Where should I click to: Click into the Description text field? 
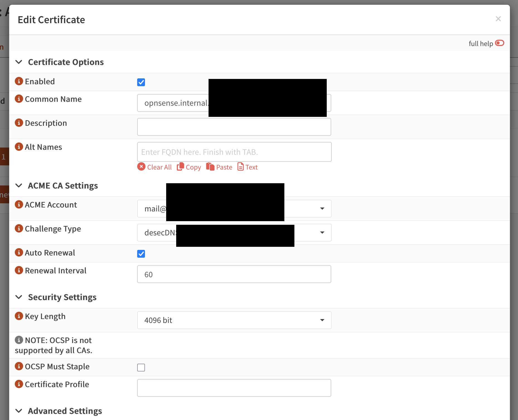point(234,127)
